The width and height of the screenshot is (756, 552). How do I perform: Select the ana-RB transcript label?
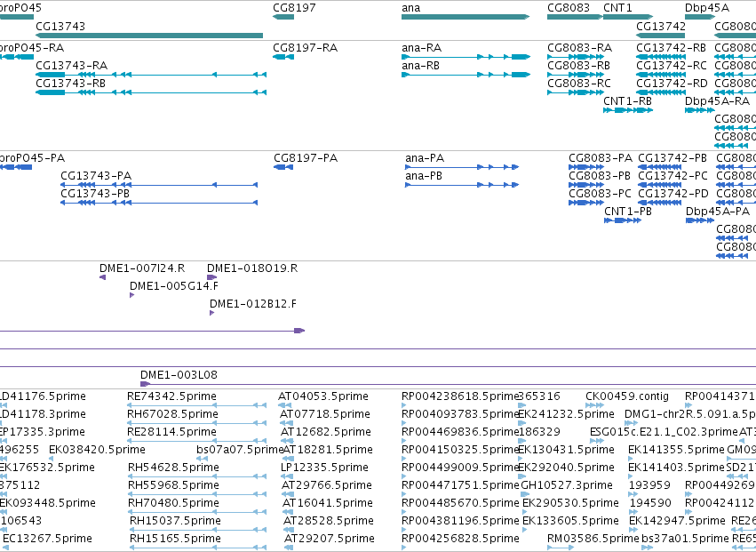click(x=420, y=65)
